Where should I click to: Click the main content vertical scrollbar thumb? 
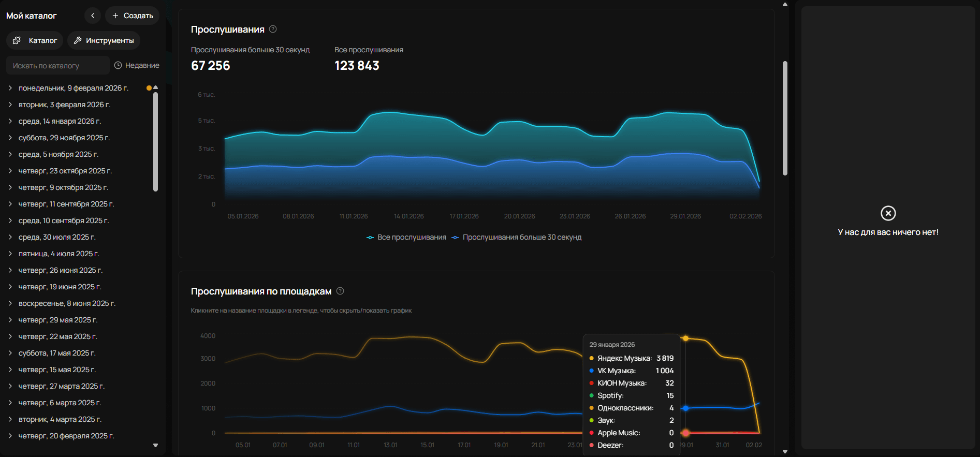coord(785,118)
